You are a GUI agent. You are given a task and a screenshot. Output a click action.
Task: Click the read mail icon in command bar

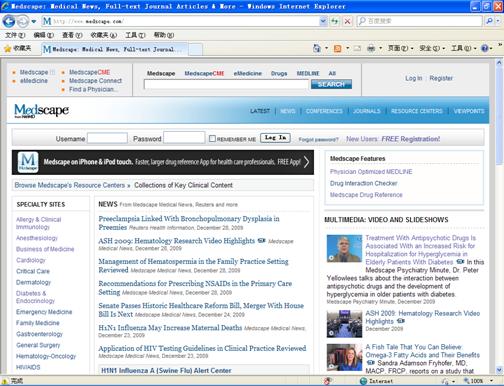tap(357, 49)
